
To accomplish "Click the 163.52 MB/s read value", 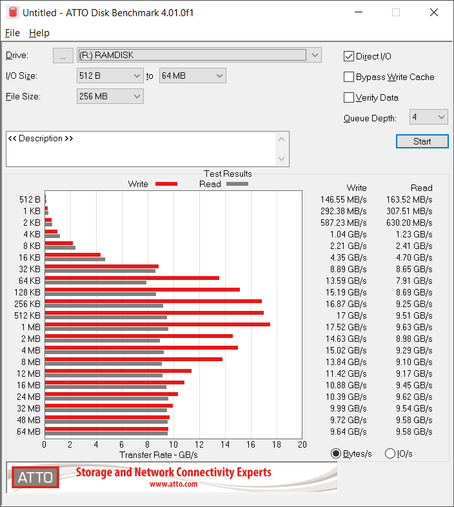I will (x=409, y=200).
